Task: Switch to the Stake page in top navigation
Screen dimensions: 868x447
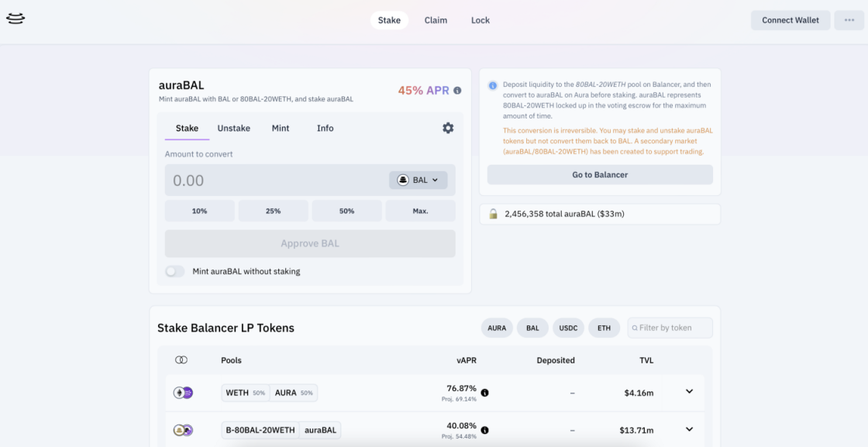Action: tap(389, 20)
